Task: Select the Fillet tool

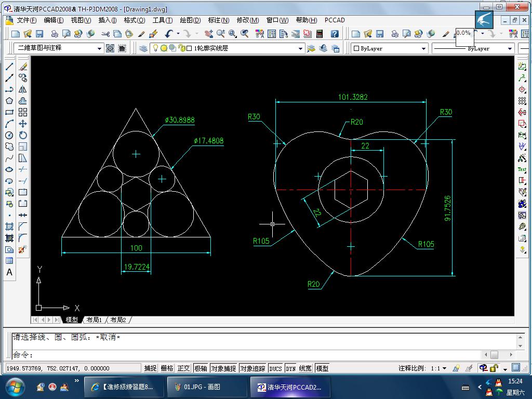Action: [23, 238]
